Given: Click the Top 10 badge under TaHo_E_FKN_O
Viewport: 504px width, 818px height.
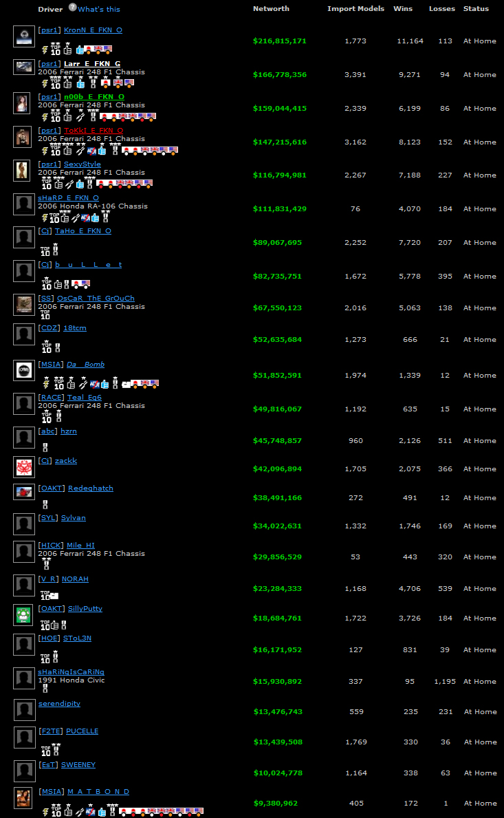Looking at the screenshot, I should click(x=45, y=250).
